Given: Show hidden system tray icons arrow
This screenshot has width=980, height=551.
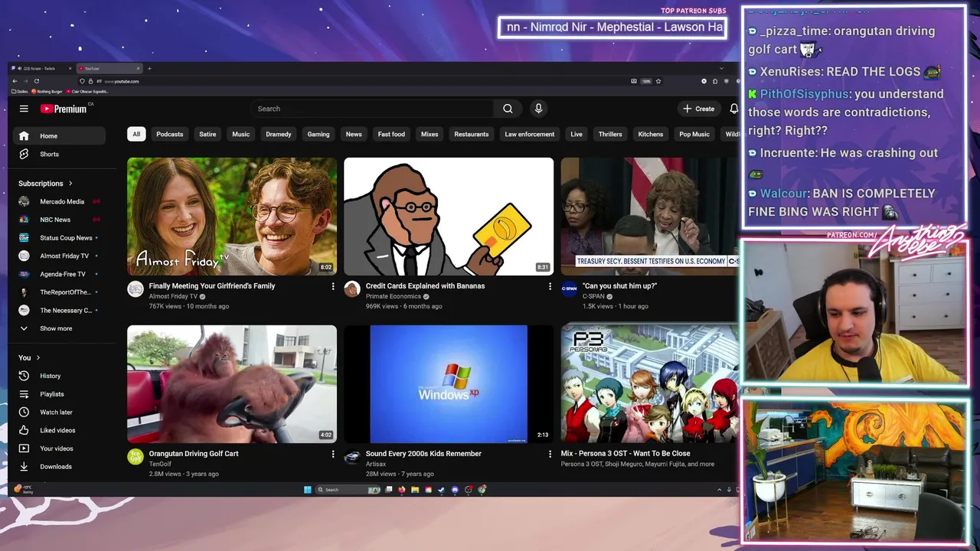Looking at the screenshot, I should point(719,490).
